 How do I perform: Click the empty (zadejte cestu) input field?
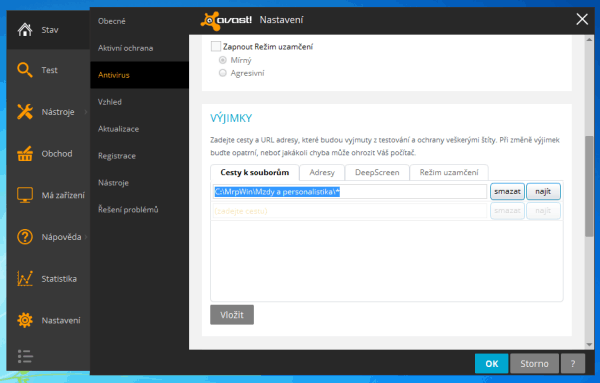click(350, 211)
